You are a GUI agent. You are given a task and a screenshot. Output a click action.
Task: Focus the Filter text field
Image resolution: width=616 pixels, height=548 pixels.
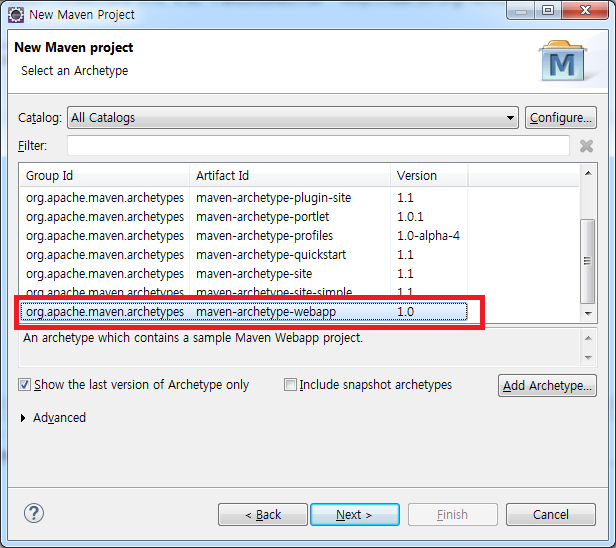coord(318,145)
